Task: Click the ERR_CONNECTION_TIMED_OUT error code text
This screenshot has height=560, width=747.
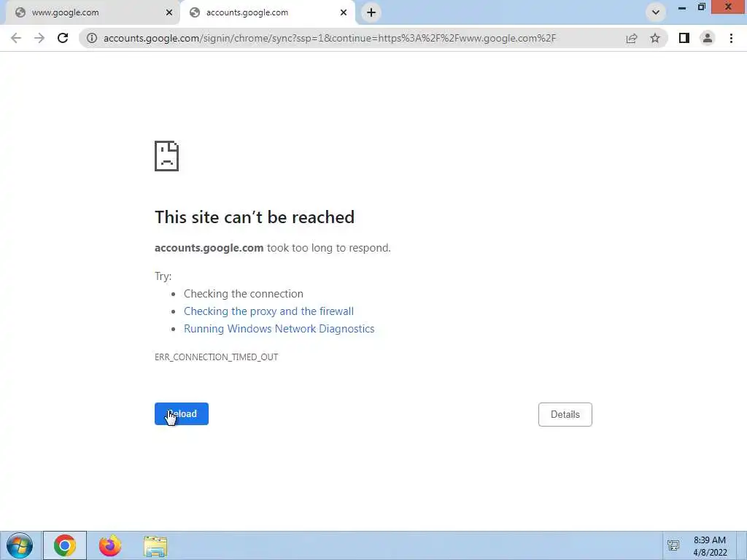Action: pyautogui.click(x=216, y=357)
